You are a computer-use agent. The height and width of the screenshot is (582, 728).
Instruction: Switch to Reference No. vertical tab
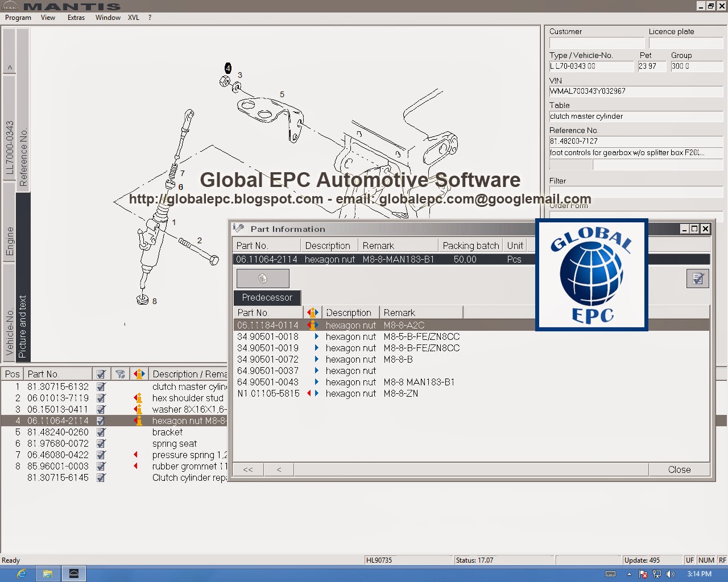tap(23, 110)
